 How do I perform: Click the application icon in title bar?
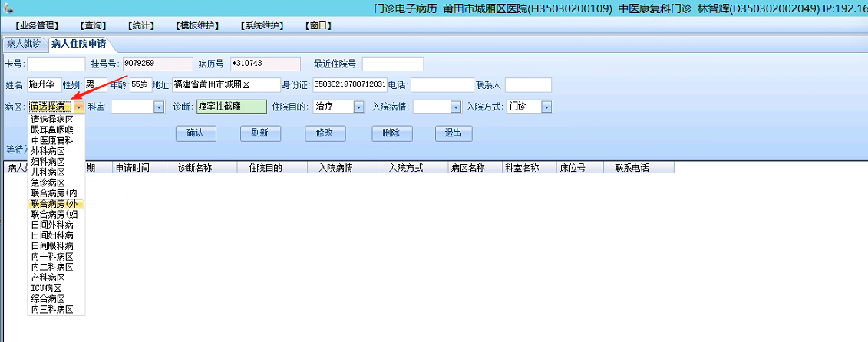coord(7,7)
